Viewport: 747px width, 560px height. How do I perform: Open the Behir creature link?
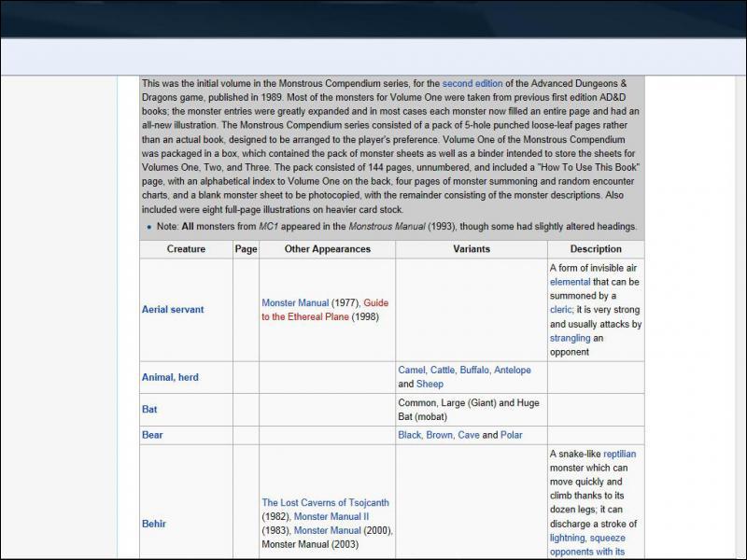(154, 524)
